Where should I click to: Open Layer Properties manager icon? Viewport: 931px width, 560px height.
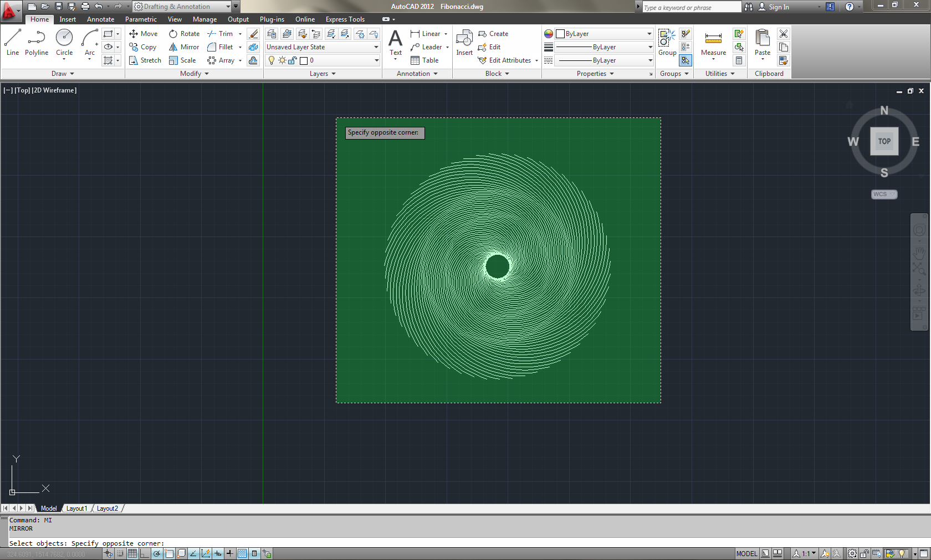point(272,34)
